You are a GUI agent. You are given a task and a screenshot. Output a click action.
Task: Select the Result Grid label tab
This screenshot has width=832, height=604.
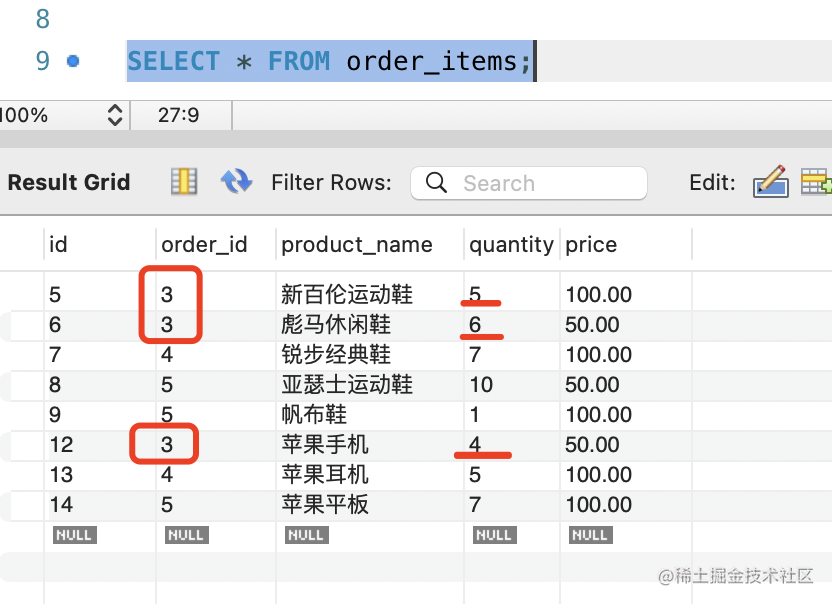pyautogui.click(x=69, y=182)
